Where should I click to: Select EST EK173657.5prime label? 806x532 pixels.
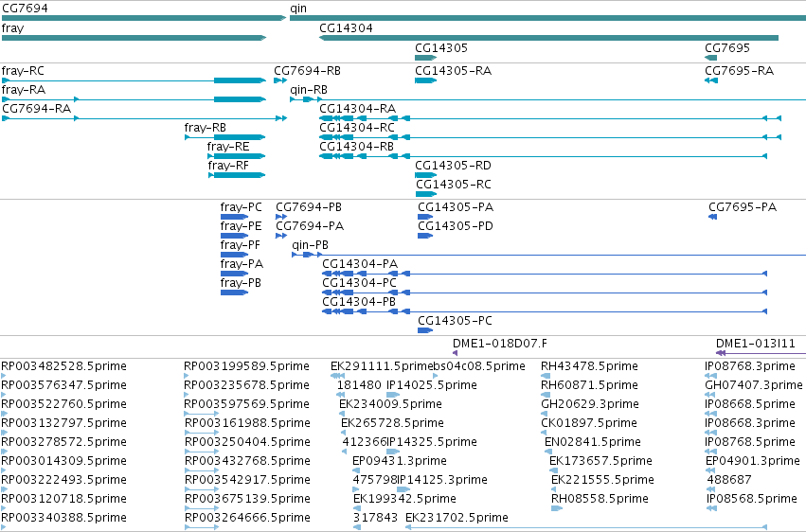600,461
